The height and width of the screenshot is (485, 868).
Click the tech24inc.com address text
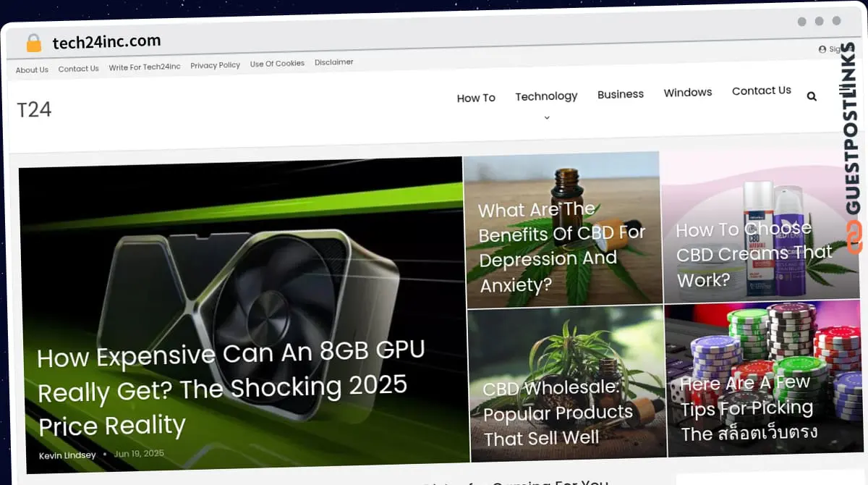[x=107, y=42]
